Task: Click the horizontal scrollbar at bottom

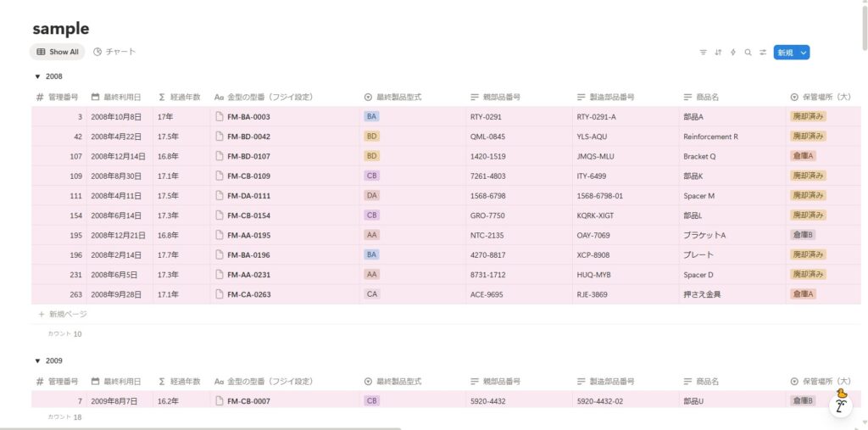Action: [x=200, y=428]
